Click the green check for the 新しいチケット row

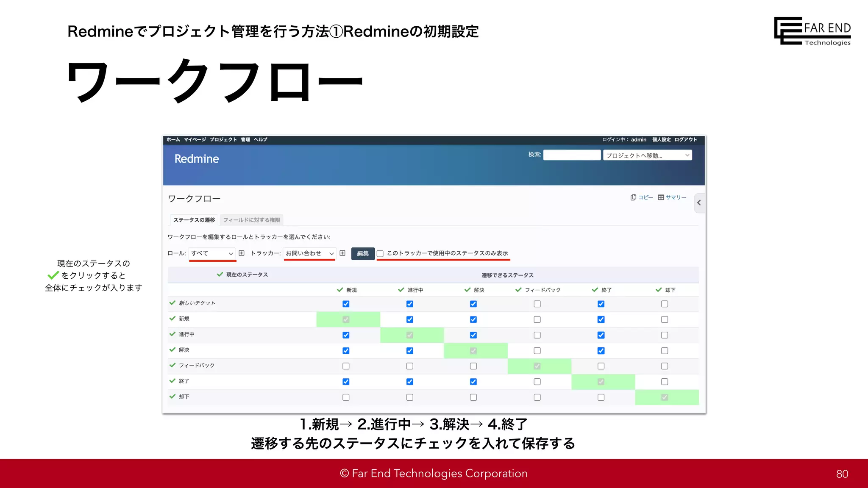(172, 302)
